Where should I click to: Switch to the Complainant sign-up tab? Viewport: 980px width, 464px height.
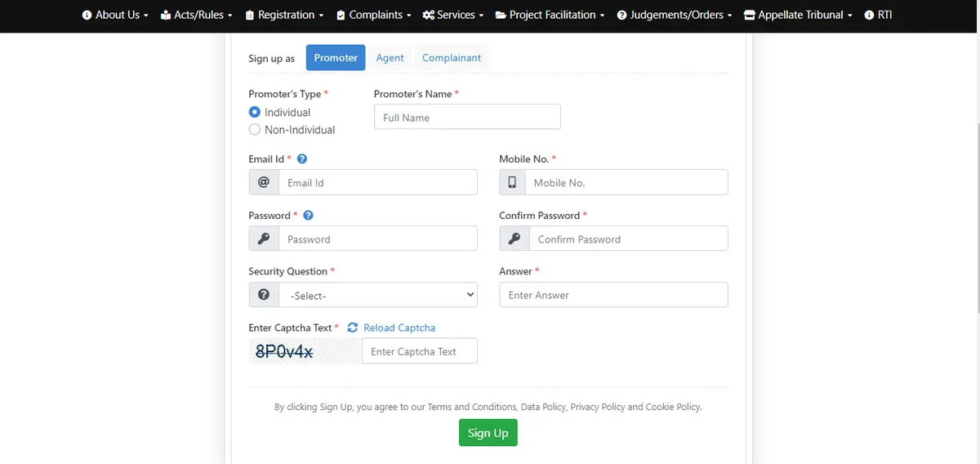point(451,58)
